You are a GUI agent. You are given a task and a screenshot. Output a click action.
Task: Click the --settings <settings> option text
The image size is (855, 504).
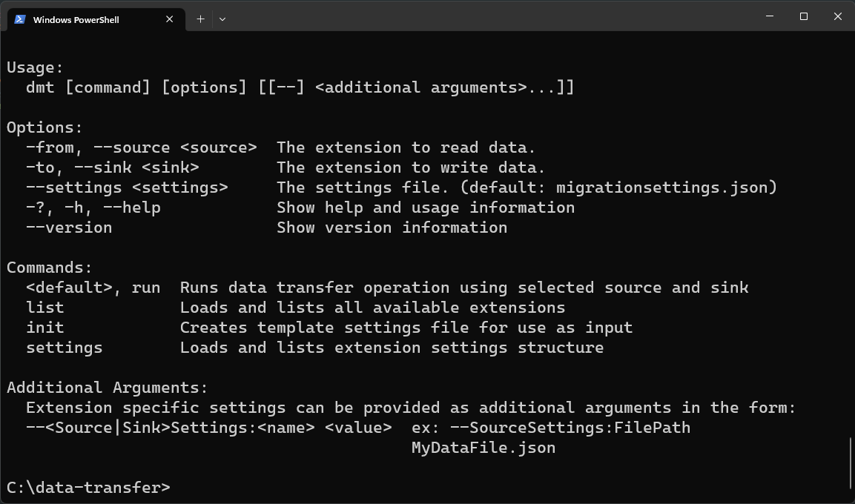coord(127,188)
